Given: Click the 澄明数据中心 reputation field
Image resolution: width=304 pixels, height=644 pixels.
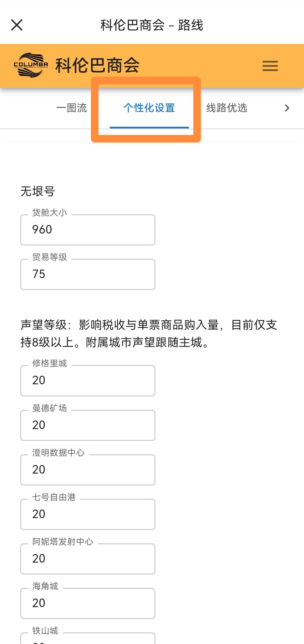Looking at the screenshot, I should point(88,470).
